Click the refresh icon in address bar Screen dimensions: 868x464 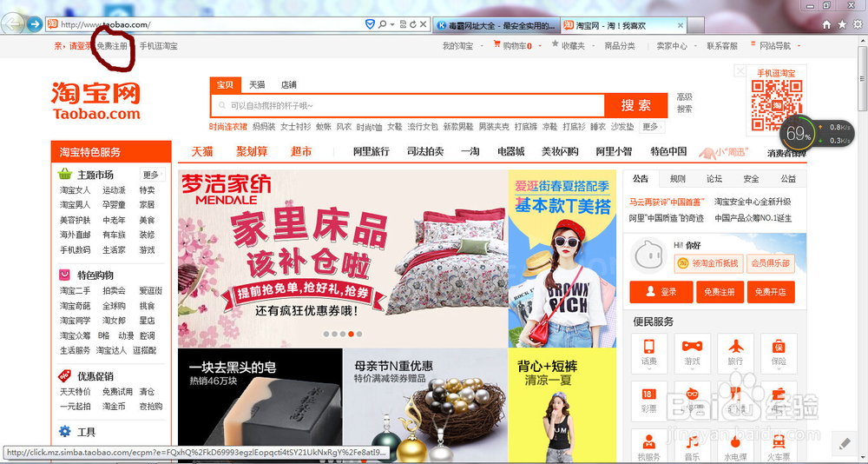413,24
